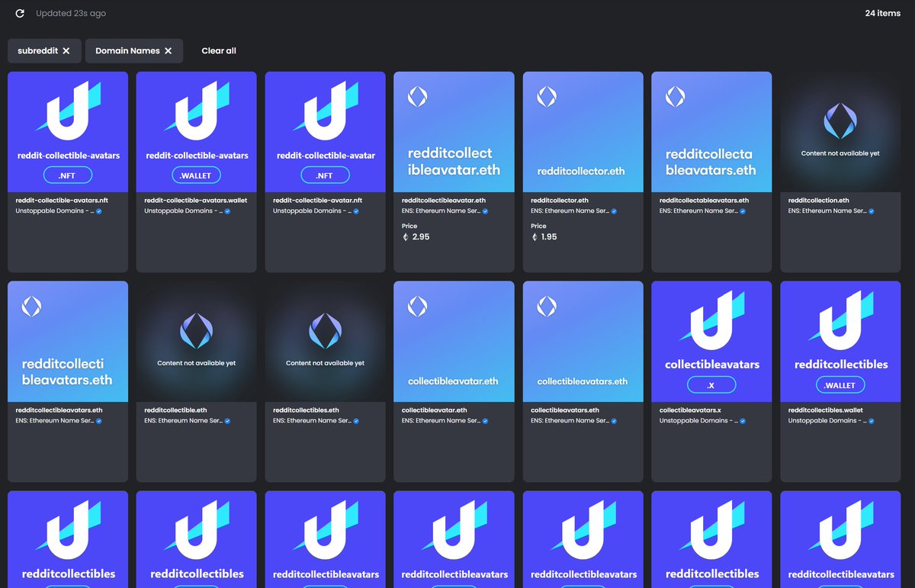Click Ethereum icon beside the 2.95 price
Image resolution: width=915 pixels, height=588 pixels.
406,237
